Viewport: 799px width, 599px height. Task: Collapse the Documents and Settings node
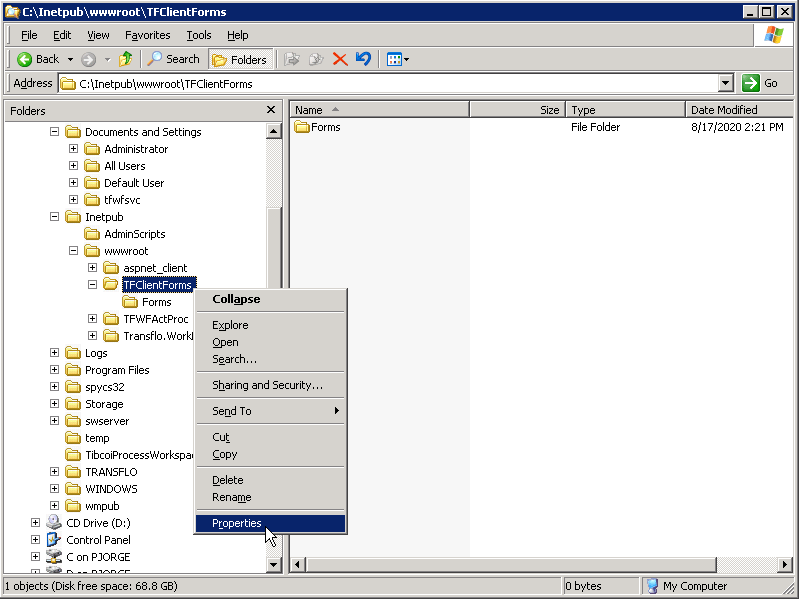pos(55,132)
